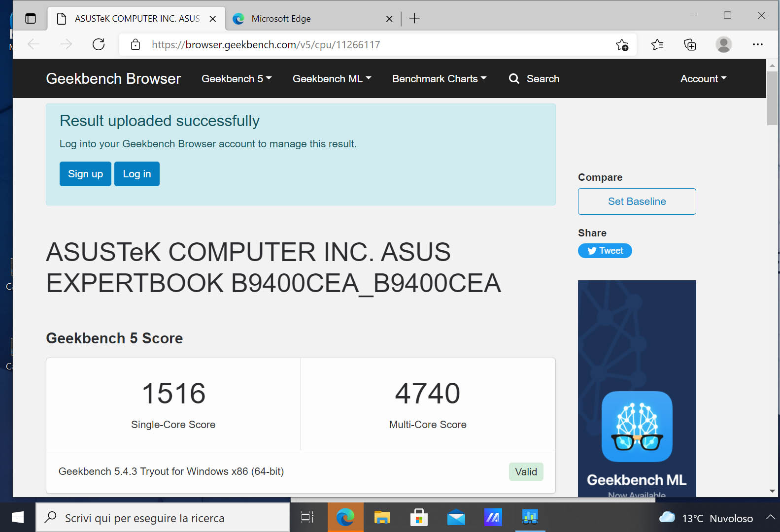This screenshot has height=532, width=780.
Task: Open the Geekbench app in the taskbar
Action: pyautogui.click(x=530, y=517)
